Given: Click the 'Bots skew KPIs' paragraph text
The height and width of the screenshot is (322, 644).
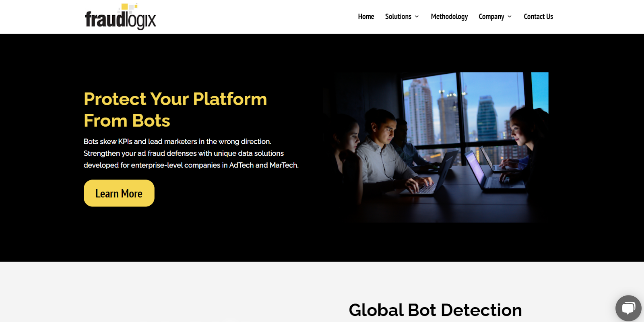Looking at the screenshot, I should (x=191, y=153).
